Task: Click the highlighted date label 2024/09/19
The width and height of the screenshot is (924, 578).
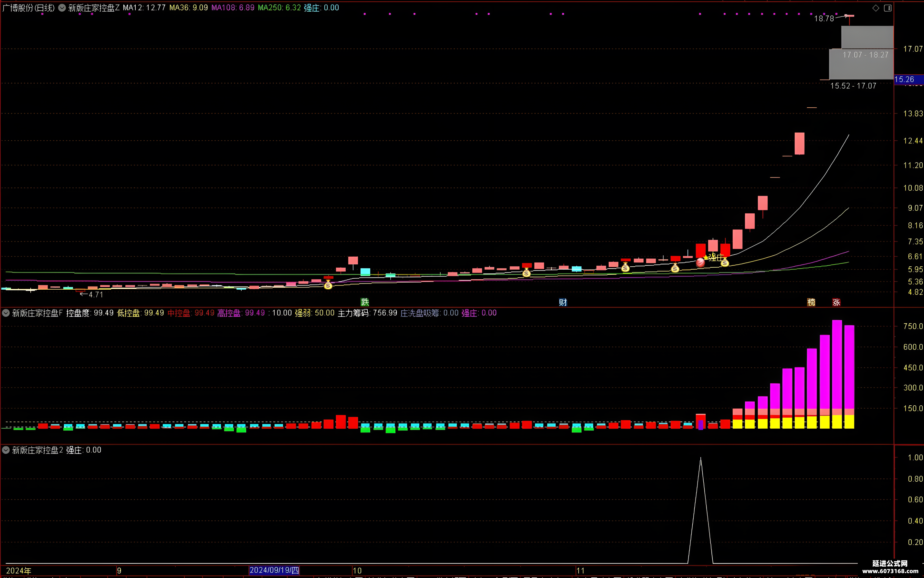Action: click(x=274, y=570)
